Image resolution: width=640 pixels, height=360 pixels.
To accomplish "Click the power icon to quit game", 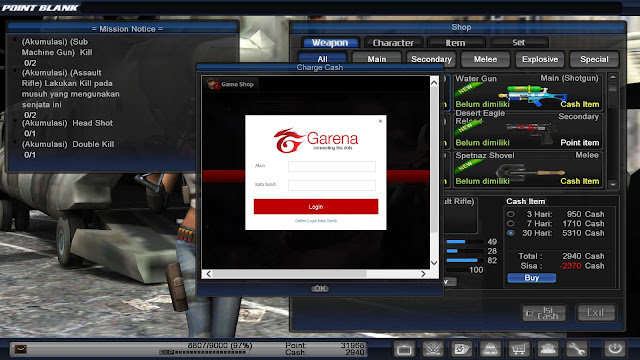I will pyautogui.click(x=615, y=349).
